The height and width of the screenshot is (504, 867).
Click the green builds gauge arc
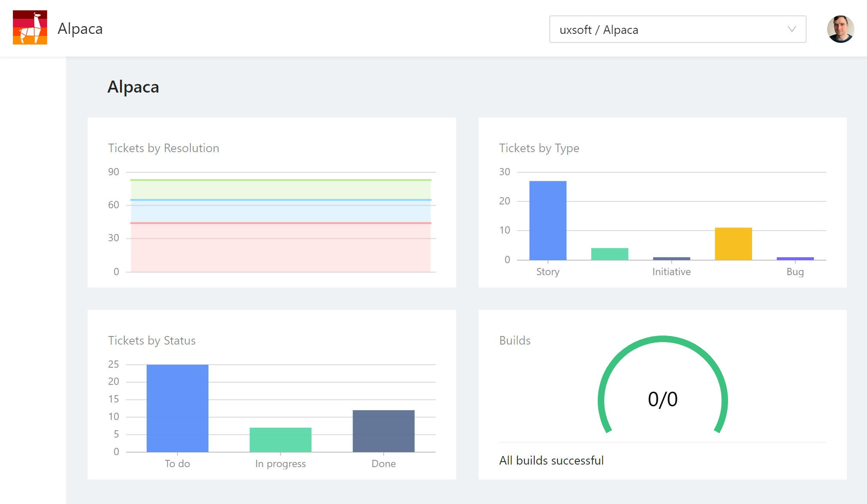pos(662,339)
